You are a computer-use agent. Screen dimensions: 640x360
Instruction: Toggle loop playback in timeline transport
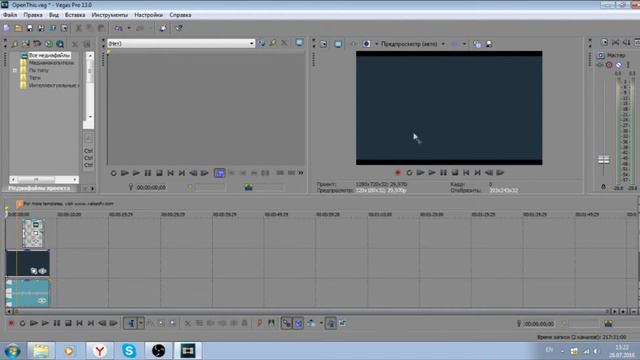click(x=22, y=323)
